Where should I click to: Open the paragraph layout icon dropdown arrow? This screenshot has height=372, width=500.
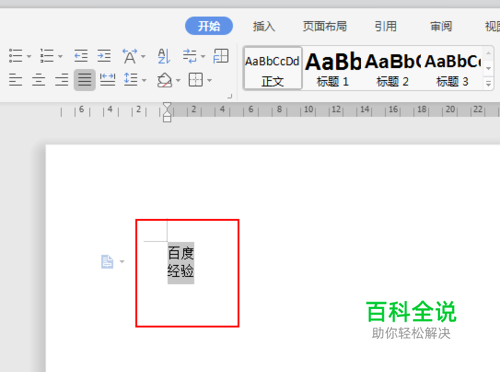[122, 262]
